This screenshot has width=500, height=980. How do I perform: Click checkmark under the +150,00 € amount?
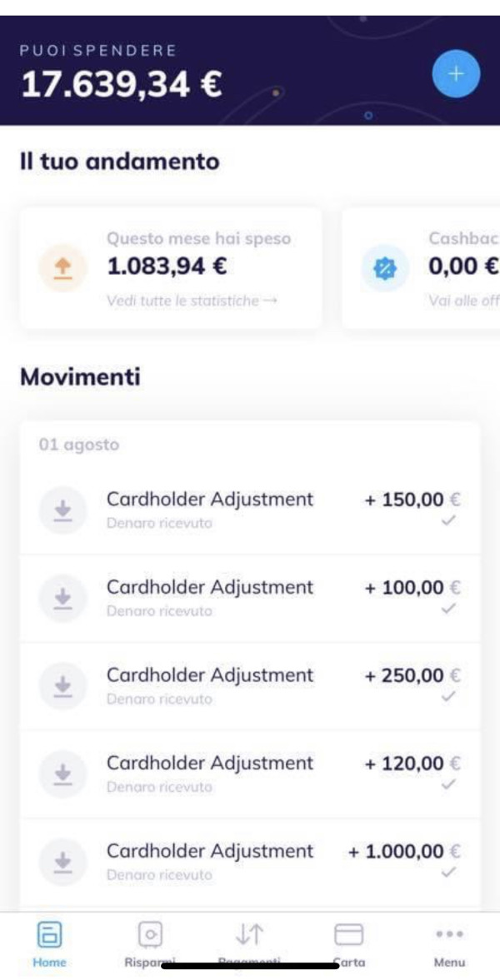tap(449, 521)
